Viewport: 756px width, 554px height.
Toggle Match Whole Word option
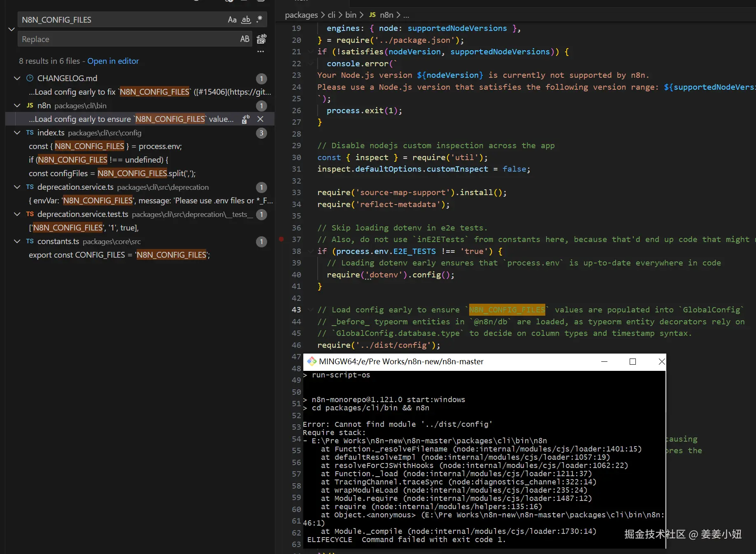(x=246, y=20)
